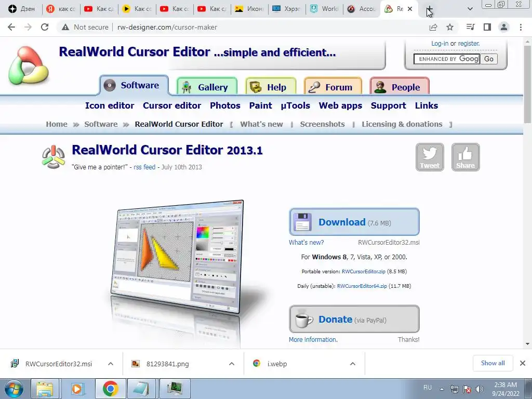
Task: Click the Share thumbs-up button
Action: pos(465,157)
